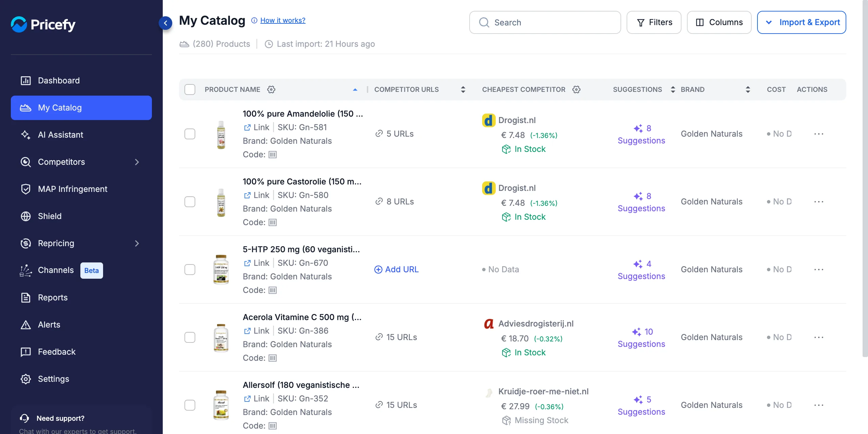Click link chain icon beside 8 URLs
Viewport: 868px width, 434px height.
379,201
